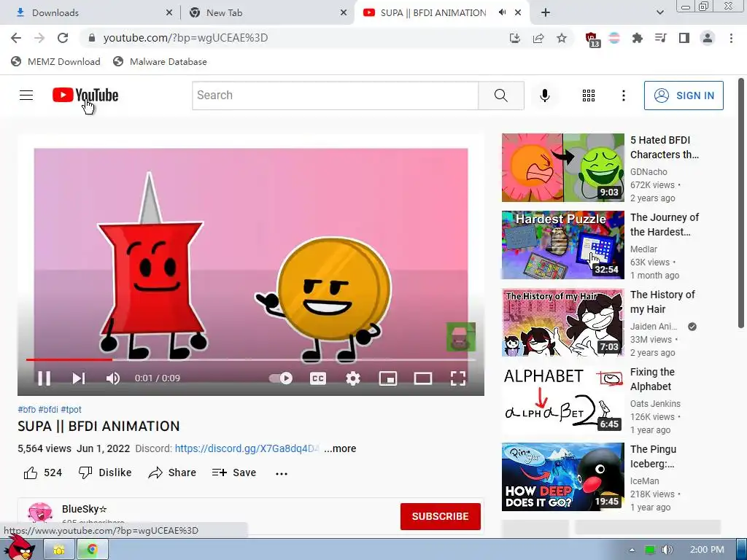Reload the current page
This screenshot has width=747, height=560.
click(x=63, y=38)
